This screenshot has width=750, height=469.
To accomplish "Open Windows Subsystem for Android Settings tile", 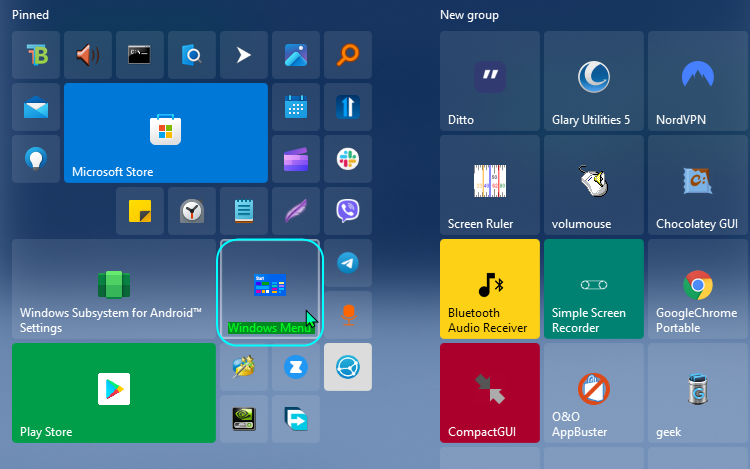I will click(x=114, y=289).
